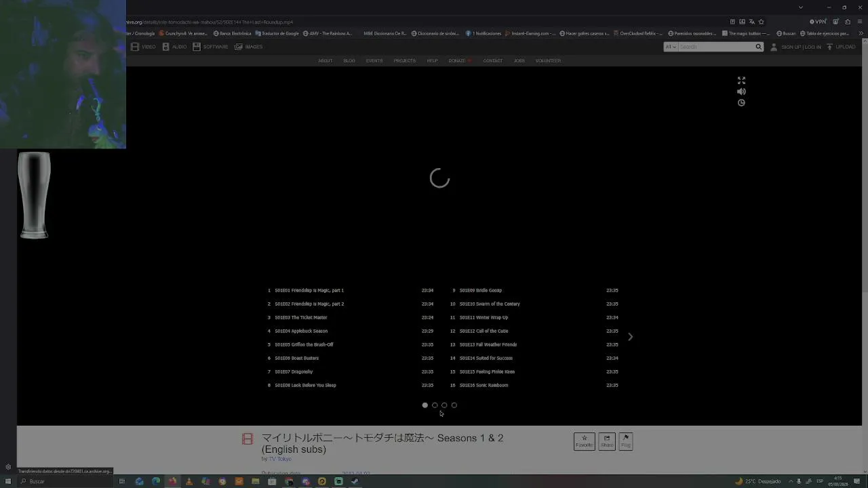This screenshot has height=488, width=868.
Task: Show the third page of the episode list
Action: 444,405
